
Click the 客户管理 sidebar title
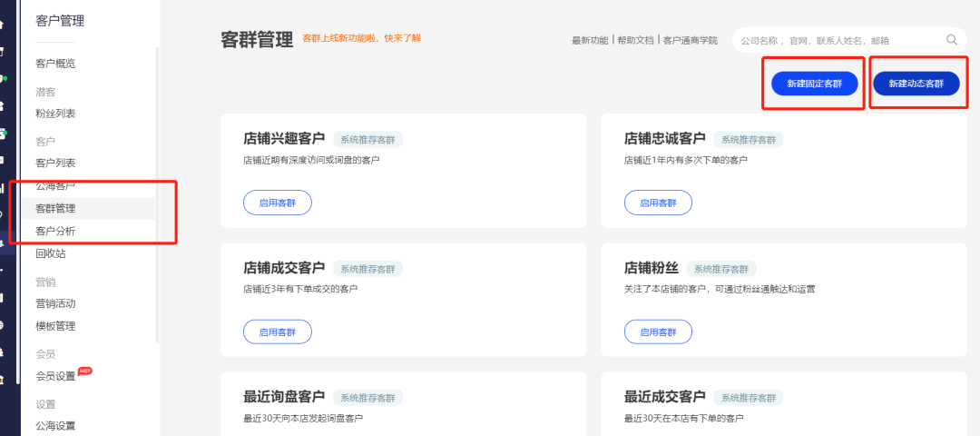click(x=60, y=21)
